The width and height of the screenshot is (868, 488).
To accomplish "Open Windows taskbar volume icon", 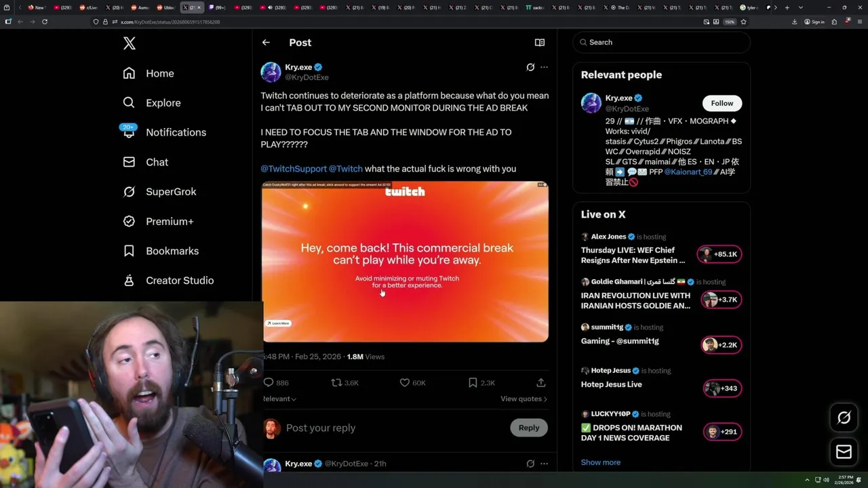I will click(826, 480).
